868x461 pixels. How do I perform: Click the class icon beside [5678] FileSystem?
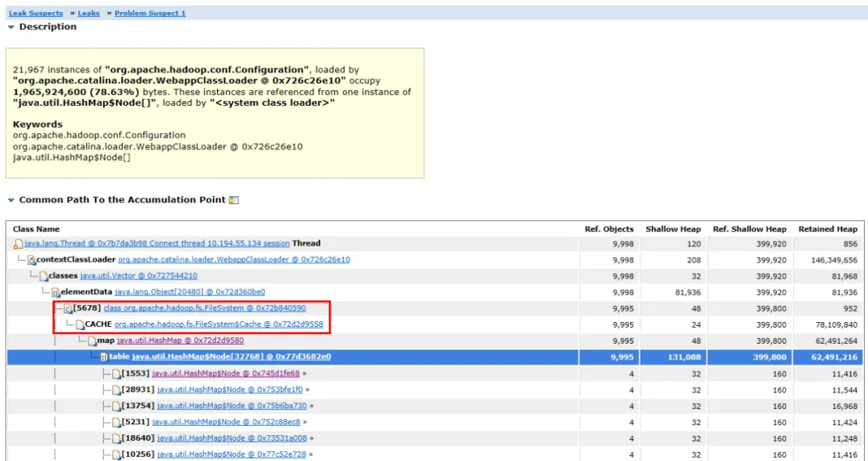coord(68,308)
